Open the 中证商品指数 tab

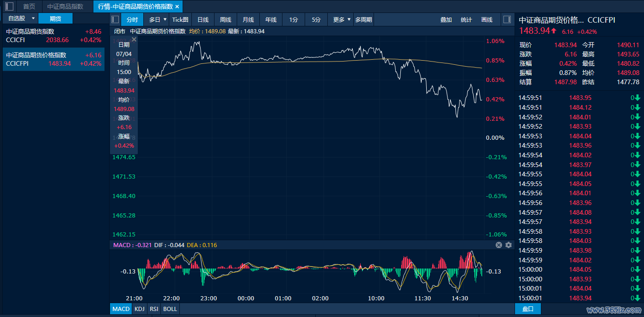click(x=65, y=6)
